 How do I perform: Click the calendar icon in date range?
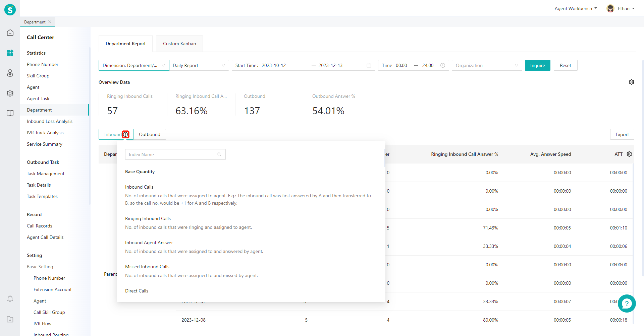(x=369, y=65)
